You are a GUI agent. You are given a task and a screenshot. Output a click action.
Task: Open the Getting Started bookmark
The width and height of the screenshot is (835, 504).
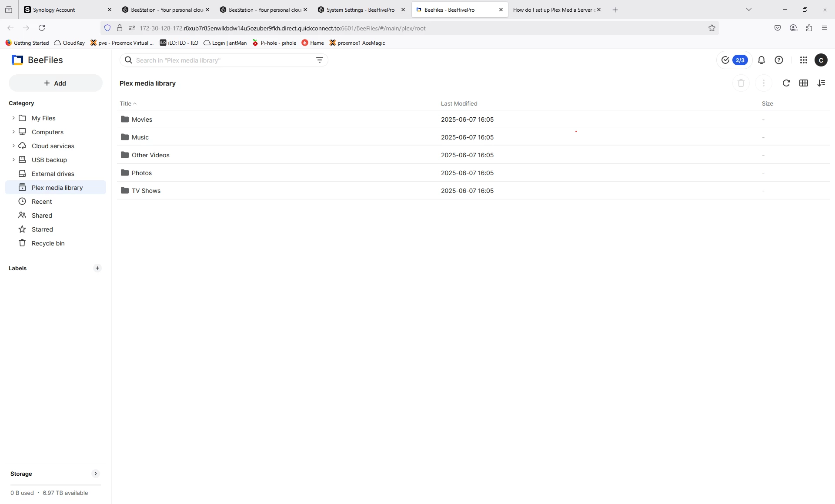tap(27, 43)
